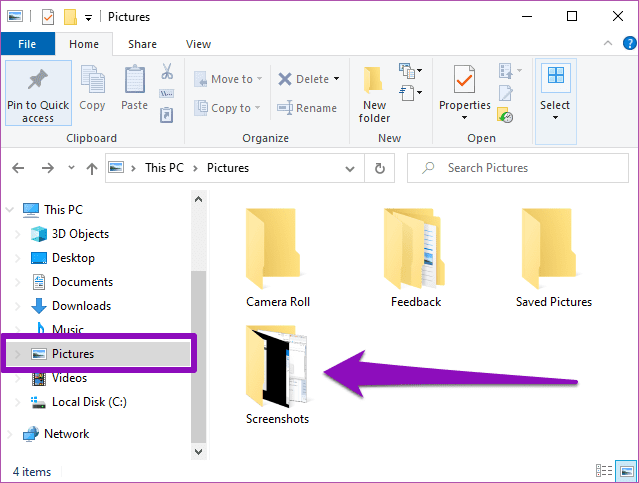Click the navigation pane scroll down arrow
Screen dimensions: 639x483
(x=198, y=452)
